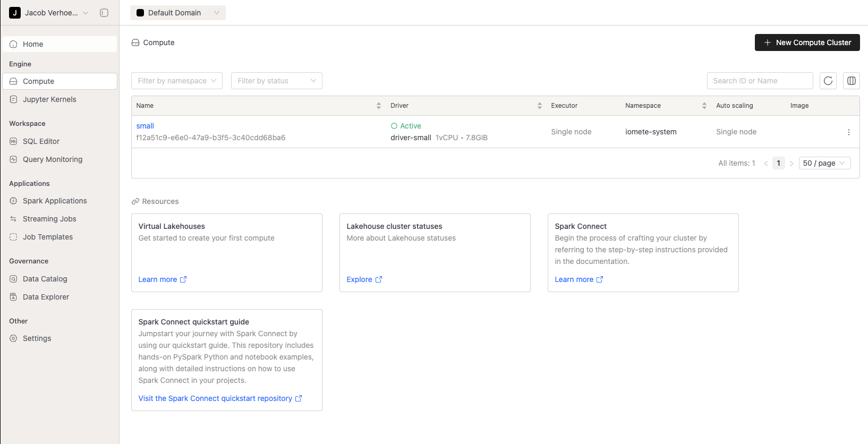This screenshot has width=868, height=444.
Task: Expand the Filter by status dropdown
Action: coord(277,81)
